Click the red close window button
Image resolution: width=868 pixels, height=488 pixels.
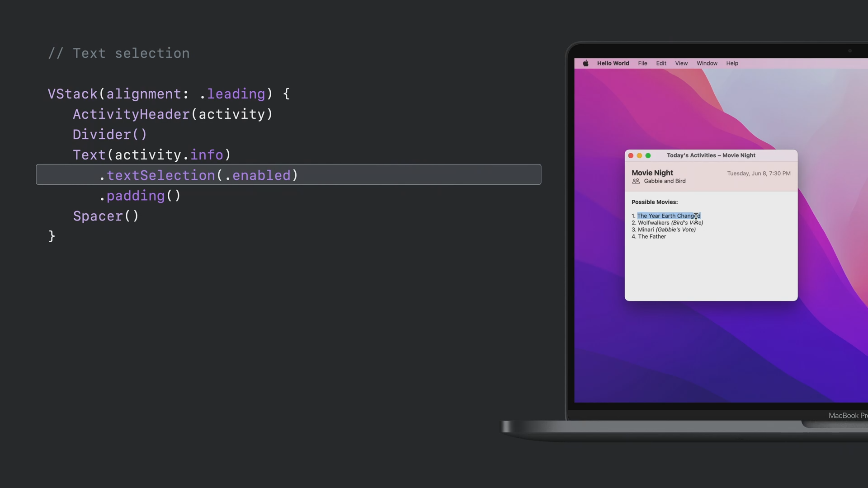click(x=631, y=155)
